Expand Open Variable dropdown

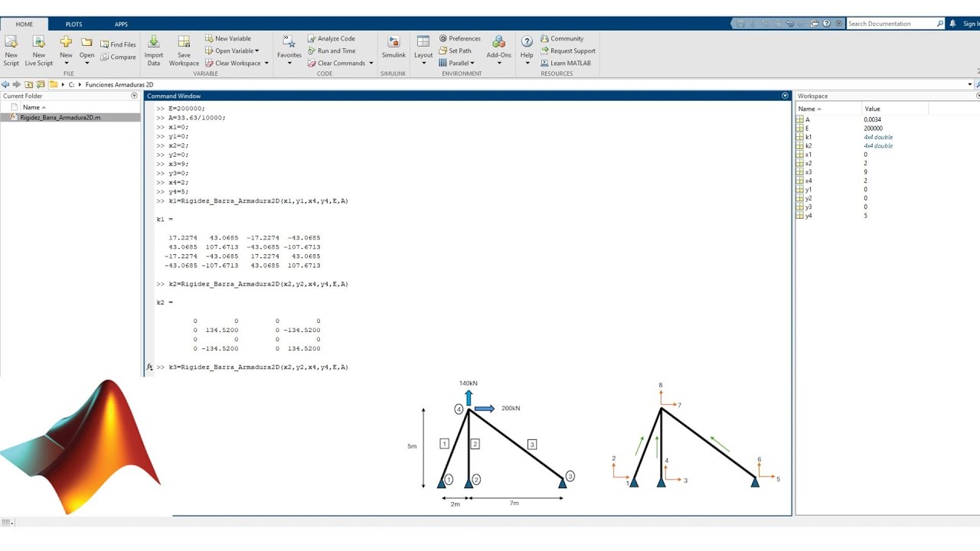click(x=232, y=51)
